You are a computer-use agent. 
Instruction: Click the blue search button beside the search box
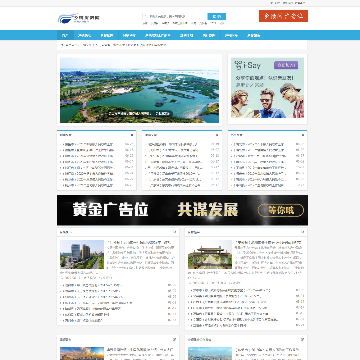(x=216, y=16)
